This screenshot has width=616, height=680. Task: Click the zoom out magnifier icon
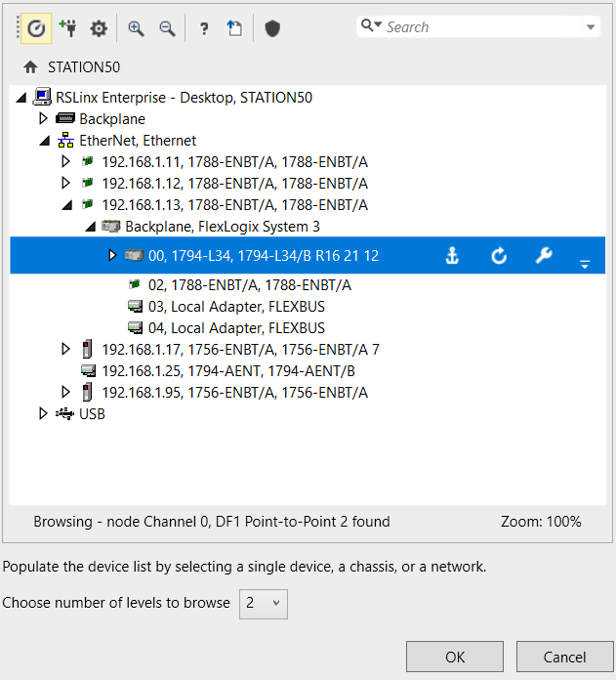point(167,29)
